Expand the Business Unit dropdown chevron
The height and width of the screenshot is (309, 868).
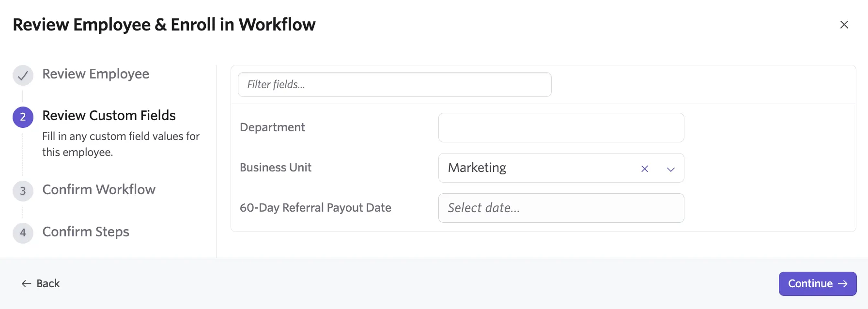(x=671, y=169)
